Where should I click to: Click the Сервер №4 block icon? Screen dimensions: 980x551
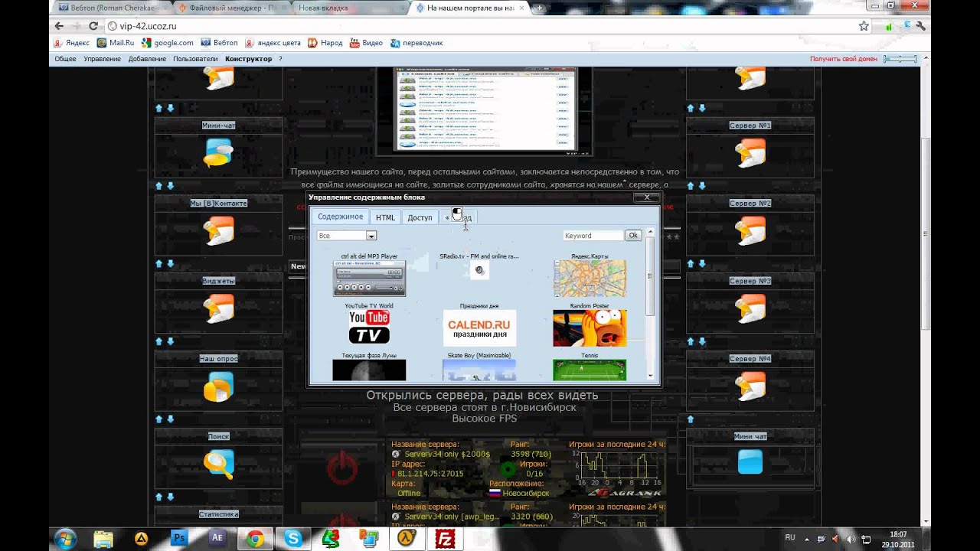pos(750,386)
